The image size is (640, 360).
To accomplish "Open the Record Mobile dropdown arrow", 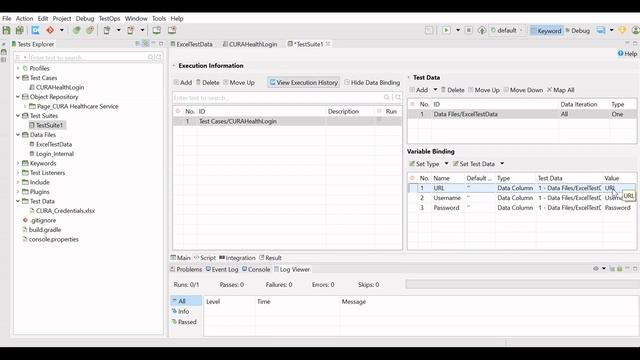I will pyautogui.click(x=118, y=30).
